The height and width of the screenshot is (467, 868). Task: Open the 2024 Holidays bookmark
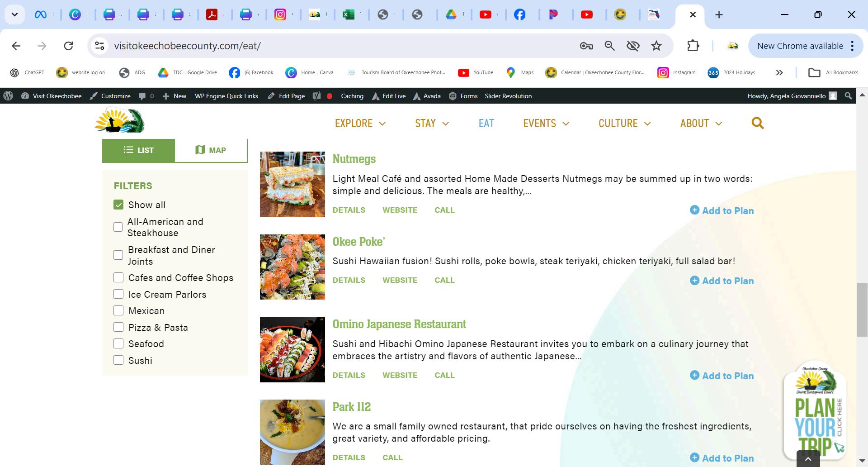click(731, 72)
